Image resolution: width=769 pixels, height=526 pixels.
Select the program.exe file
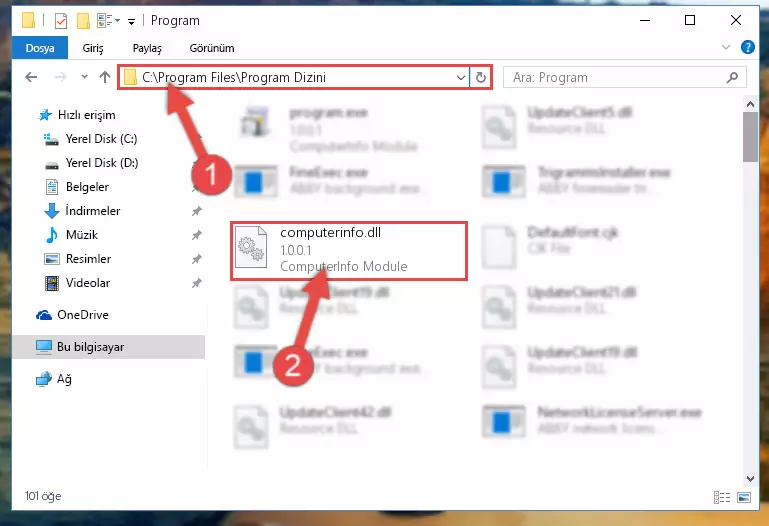329,128
